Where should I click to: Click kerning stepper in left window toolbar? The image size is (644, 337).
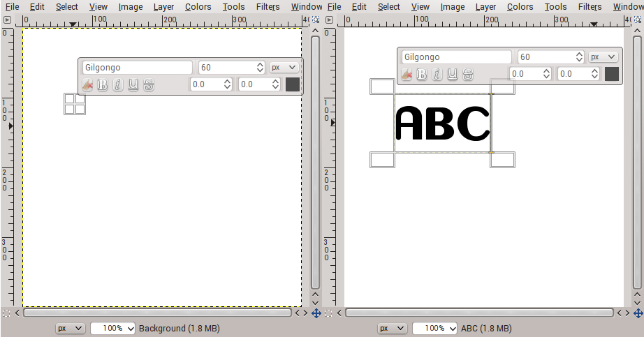(x=276, y=84)
